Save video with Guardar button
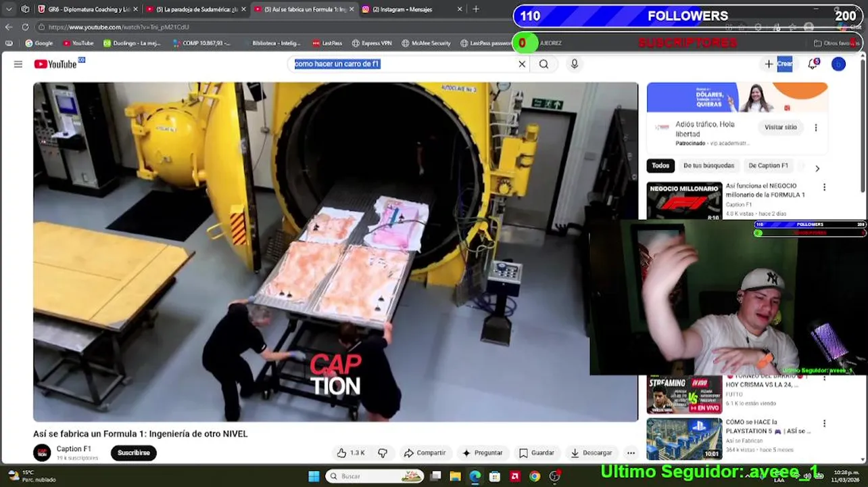Screen dimensions: 868x487 536,453
